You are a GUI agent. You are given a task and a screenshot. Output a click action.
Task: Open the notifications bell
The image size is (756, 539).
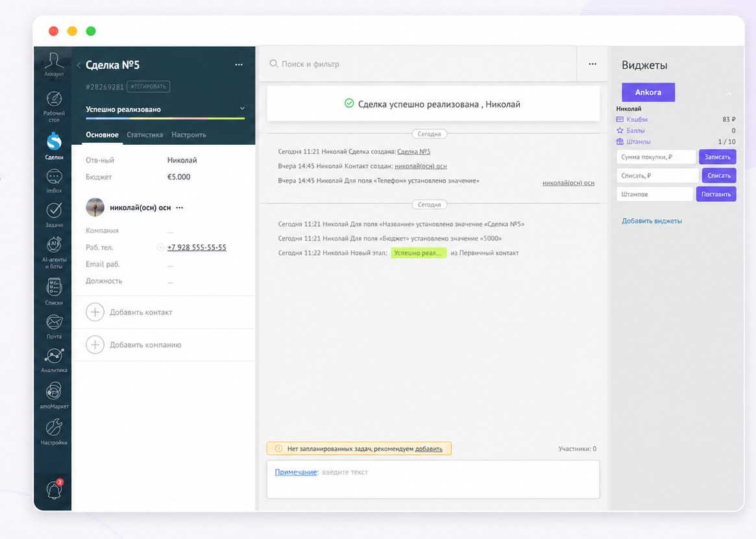click(55, 489)
